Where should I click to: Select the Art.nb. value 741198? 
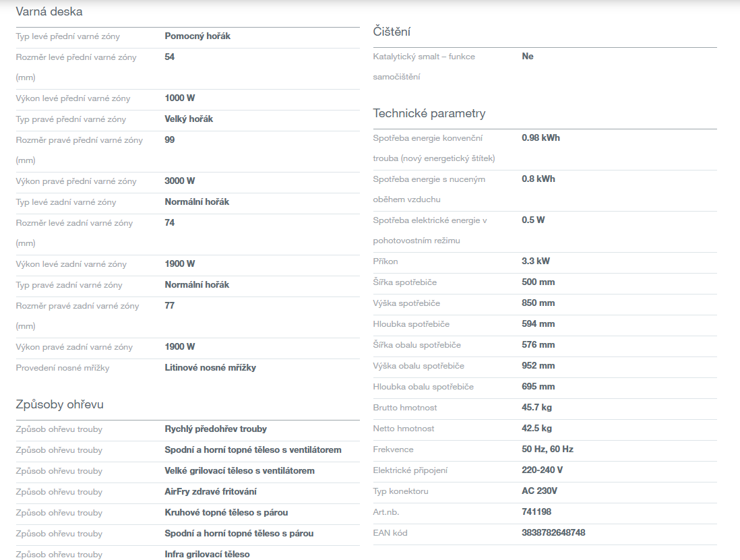536,512
